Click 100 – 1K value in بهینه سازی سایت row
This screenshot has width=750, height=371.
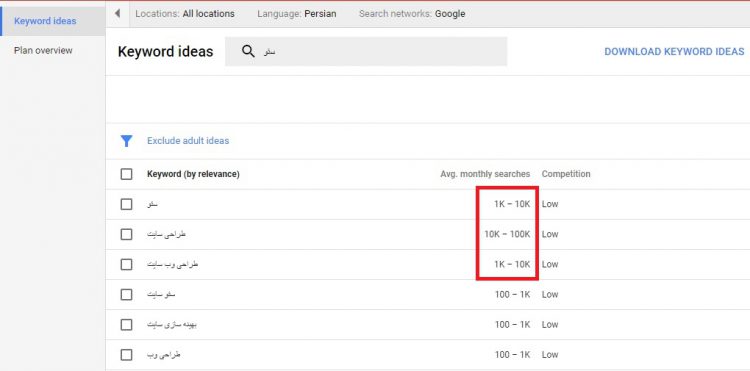pyautogui.click(x=512, y=325)
